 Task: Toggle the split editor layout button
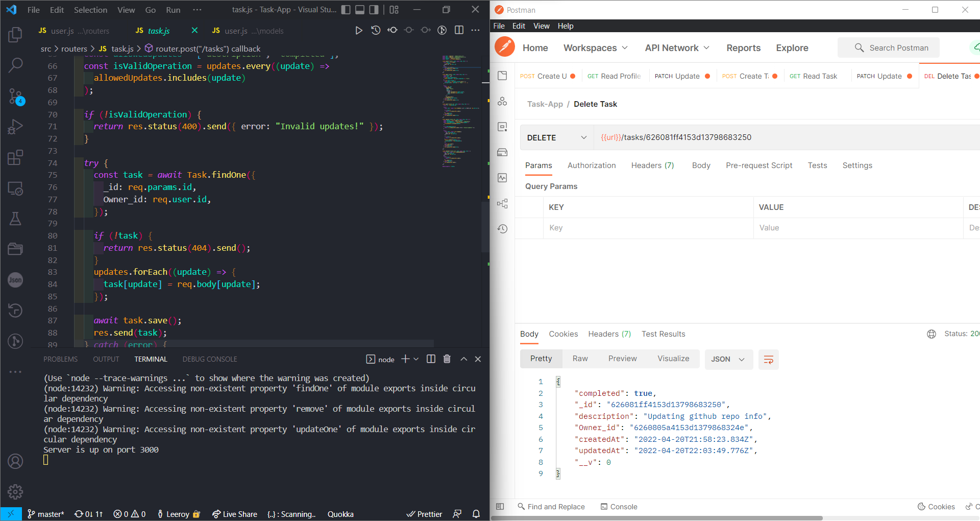point(458,30)
